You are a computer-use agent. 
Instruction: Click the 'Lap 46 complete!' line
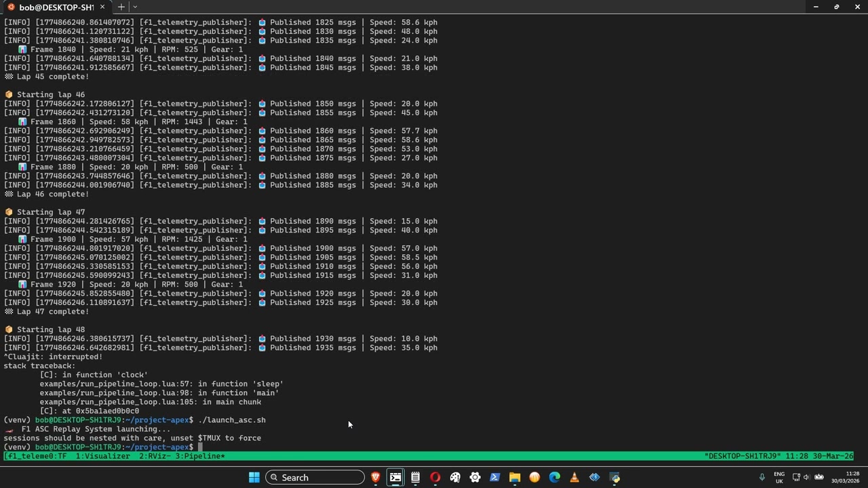coord(46,194)
